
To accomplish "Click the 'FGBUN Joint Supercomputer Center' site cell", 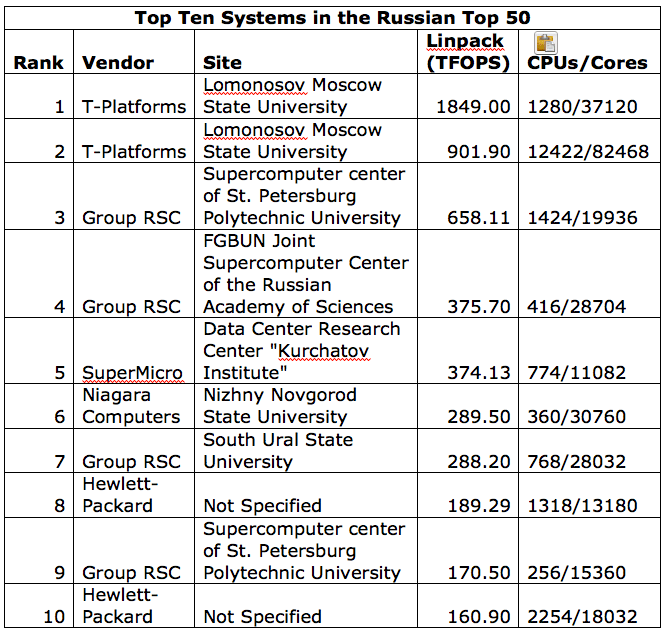I will [306, 274].
